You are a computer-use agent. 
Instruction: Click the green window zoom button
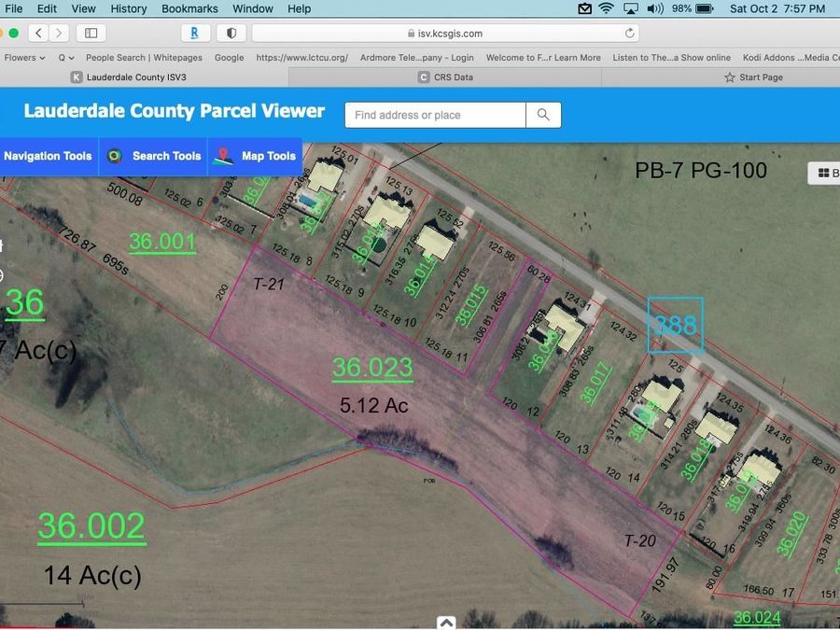[x=14, y=34]
